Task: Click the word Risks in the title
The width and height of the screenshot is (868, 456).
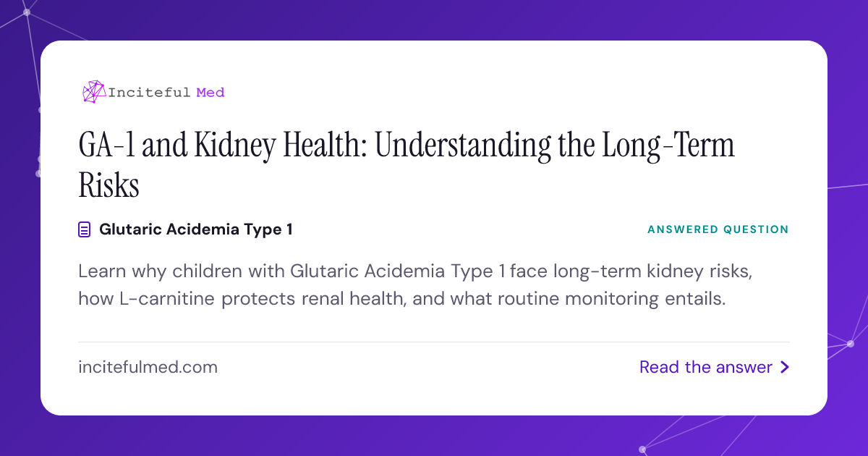Action: tap(109, 187)
